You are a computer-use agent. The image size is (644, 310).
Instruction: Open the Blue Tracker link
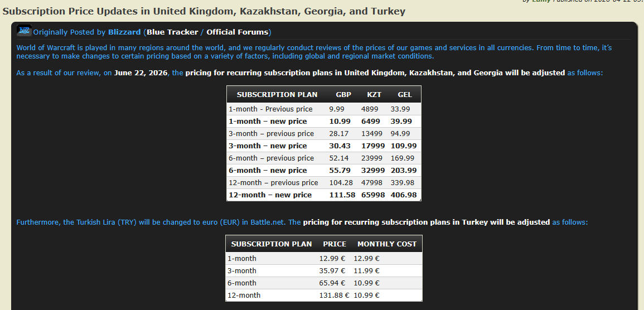pos(172,32)
